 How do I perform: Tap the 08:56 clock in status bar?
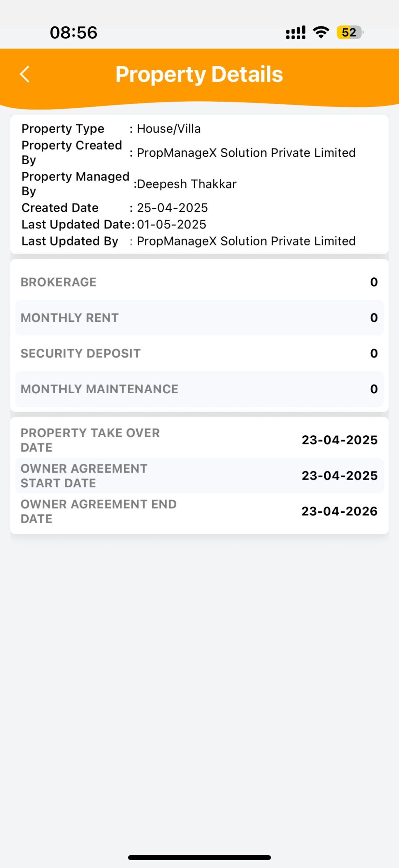(x=74, y=33)
